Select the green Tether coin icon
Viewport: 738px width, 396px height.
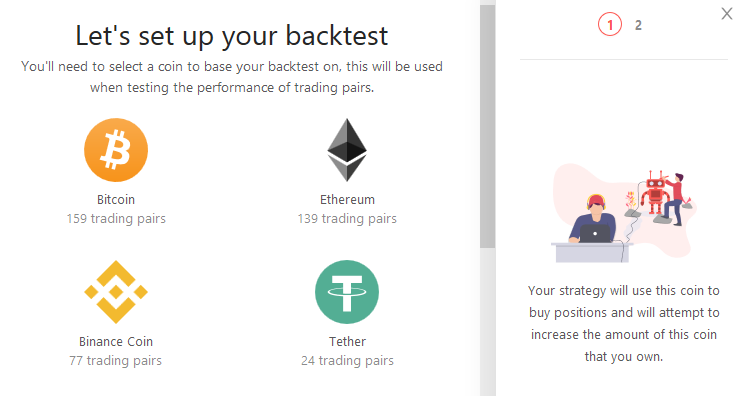tap(347, 292)
